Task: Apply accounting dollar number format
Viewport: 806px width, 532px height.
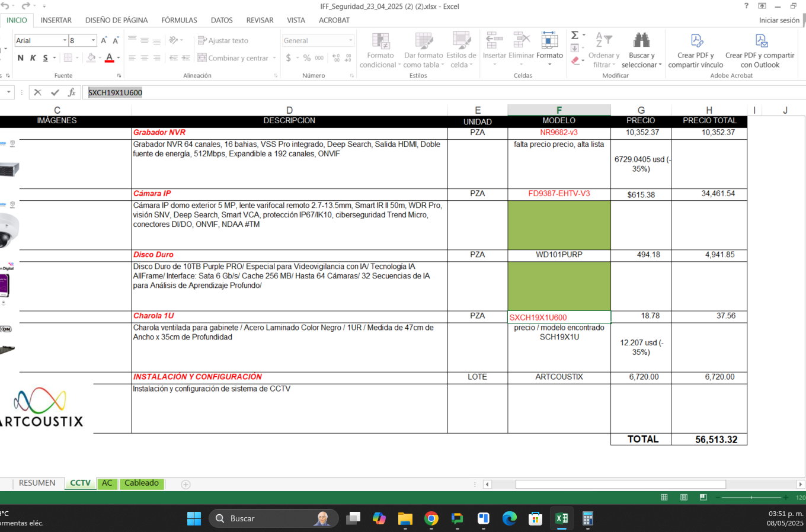Action: [x=289, y=58]
